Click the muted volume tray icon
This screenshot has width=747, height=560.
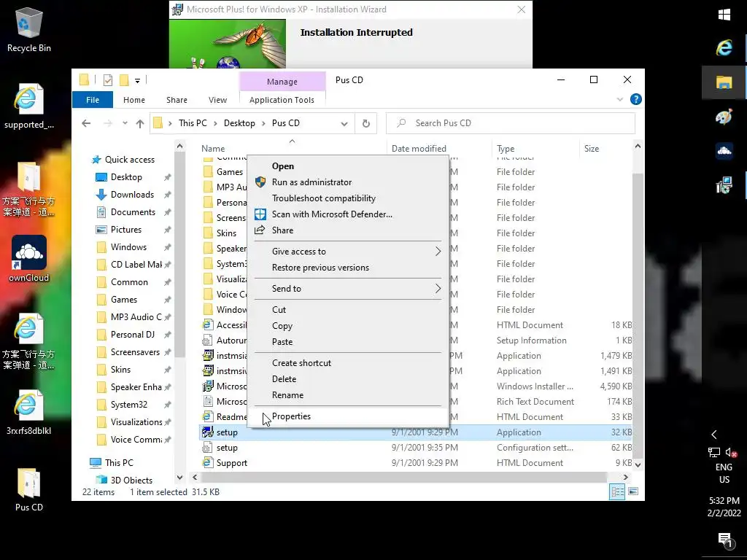tap(731, 452)
